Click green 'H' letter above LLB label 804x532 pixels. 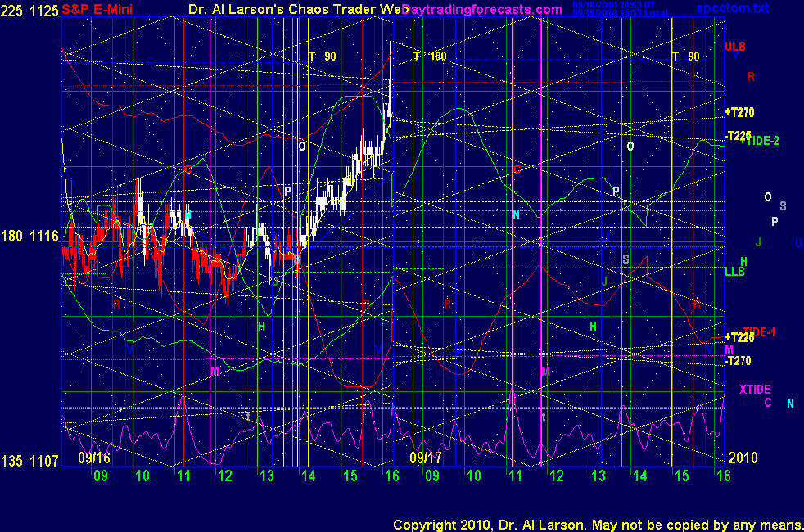click(743, 261)
